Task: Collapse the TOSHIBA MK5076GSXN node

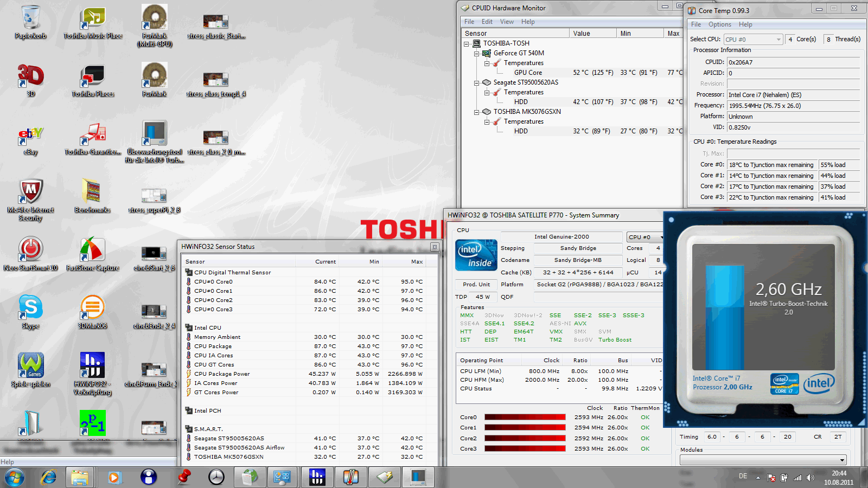Action: 477,112
